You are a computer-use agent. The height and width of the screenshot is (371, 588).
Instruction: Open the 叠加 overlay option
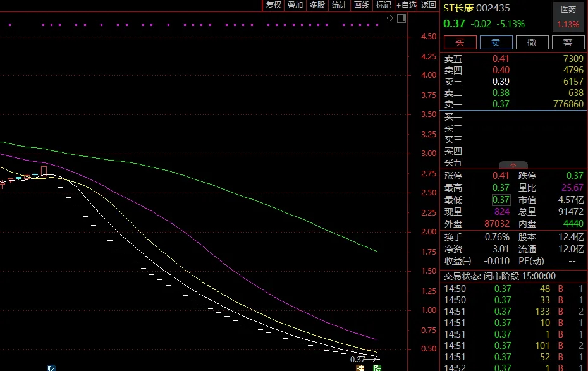(295, 5)
